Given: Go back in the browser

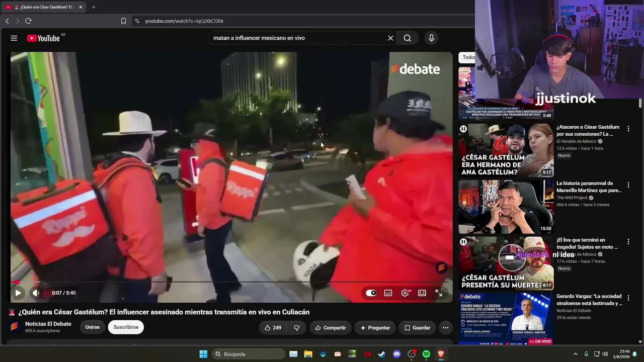Looking at the screenshot, I should click(x=7, y=21).
